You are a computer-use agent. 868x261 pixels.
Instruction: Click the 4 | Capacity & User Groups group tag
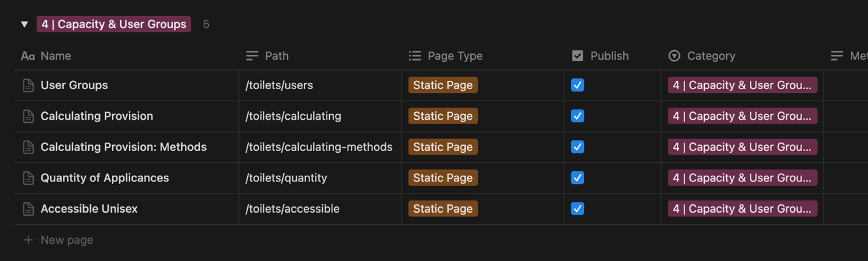[x=114, y=24]
